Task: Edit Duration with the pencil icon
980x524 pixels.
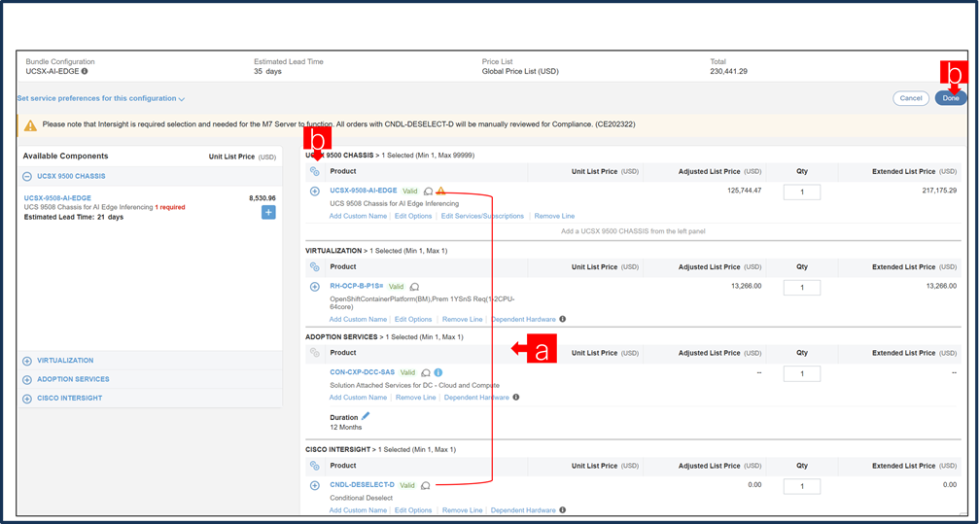Action: point(366,416)
